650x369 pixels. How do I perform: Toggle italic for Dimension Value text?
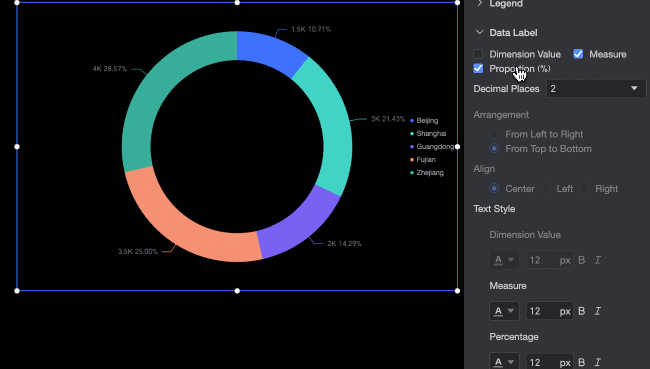pos(598,260)
